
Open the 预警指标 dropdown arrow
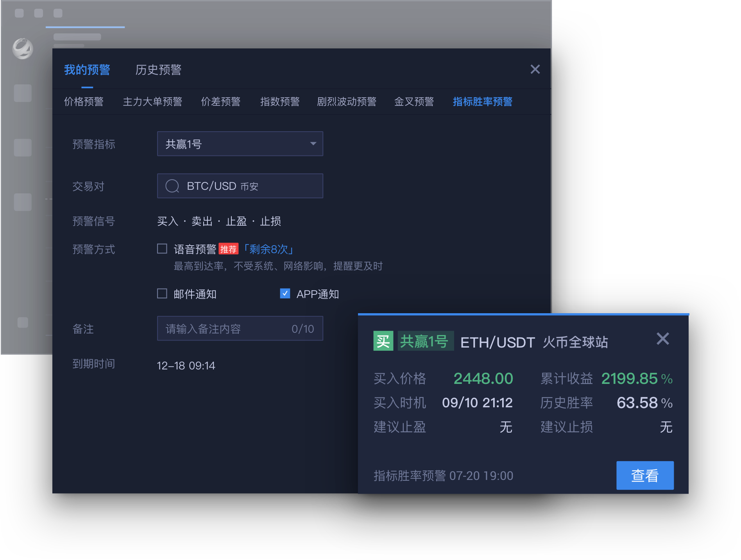point(313,144)
